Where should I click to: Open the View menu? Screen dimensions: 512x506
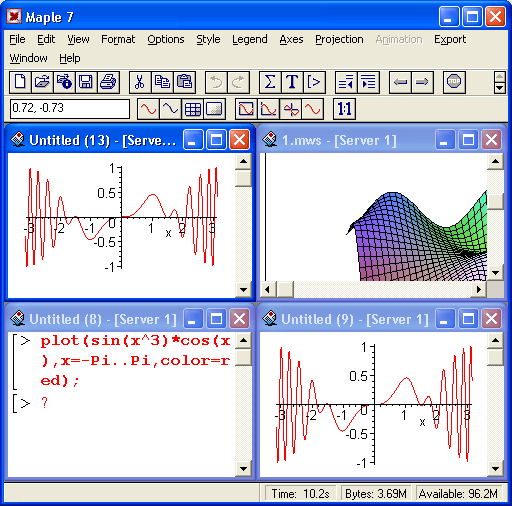pyautogui.click(x=78, y=39)
